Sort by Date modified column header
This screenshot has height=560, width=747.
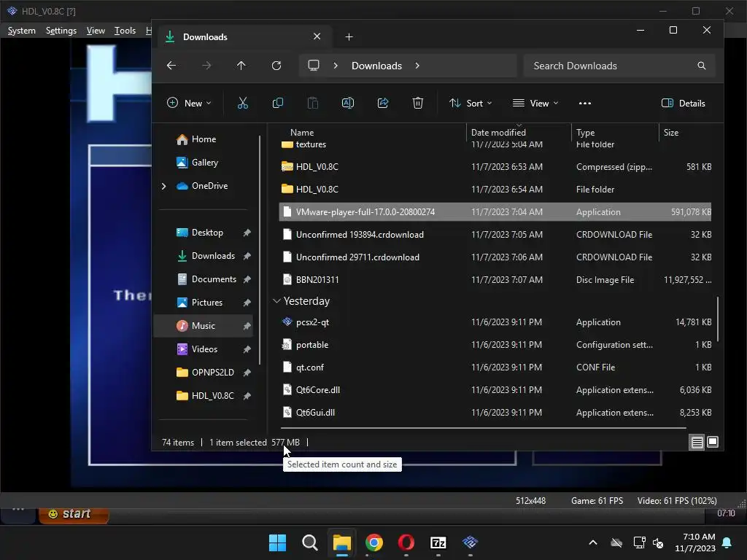[x=498, y=133]
